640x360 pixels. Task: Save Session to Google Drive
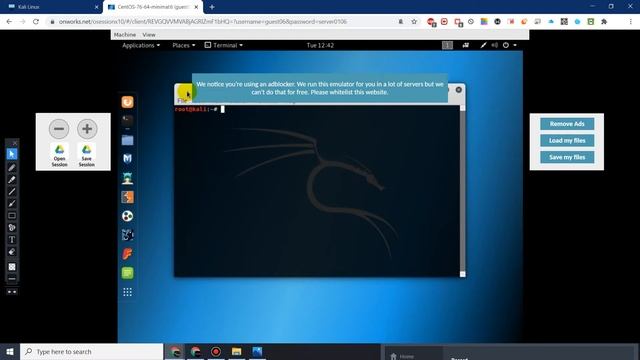87,156
